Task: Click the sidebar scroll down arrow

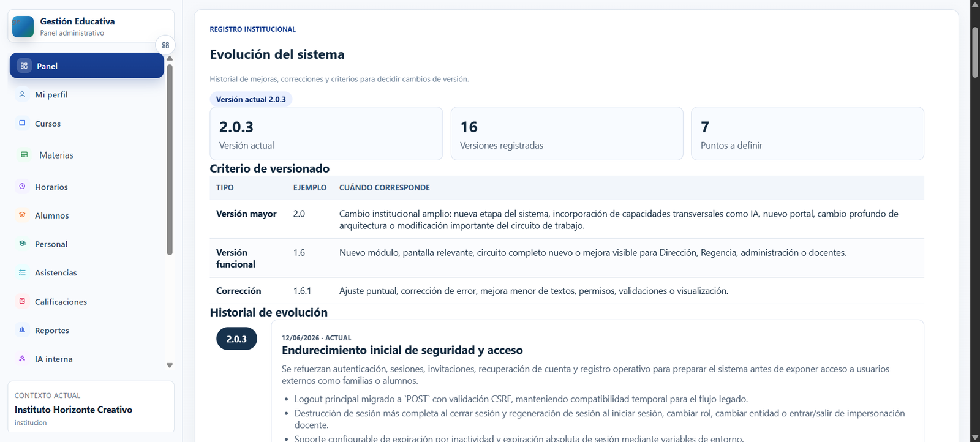Action: 170,365
